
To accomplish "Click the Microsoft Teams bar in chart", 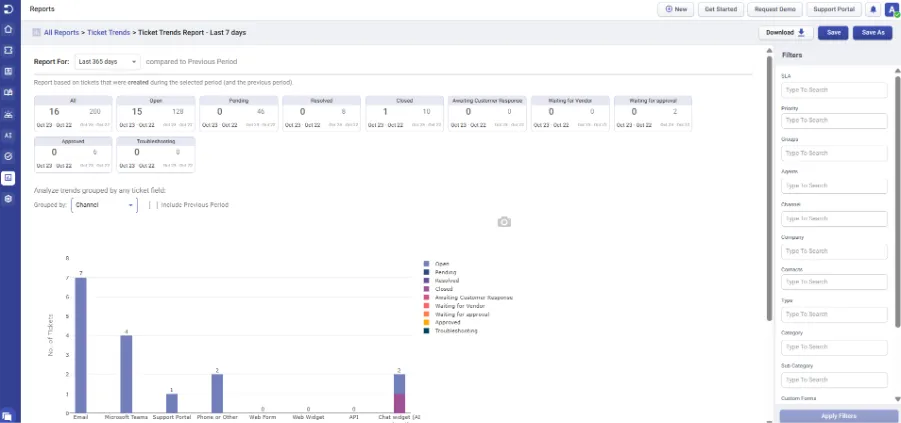I will coord(126,374).
